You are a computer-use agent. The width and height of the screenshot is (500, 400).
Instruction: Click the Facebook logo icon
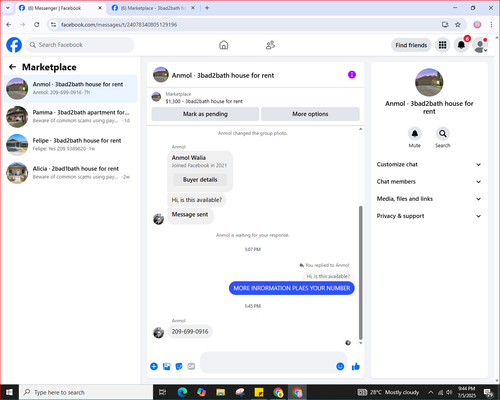[14, 45]
